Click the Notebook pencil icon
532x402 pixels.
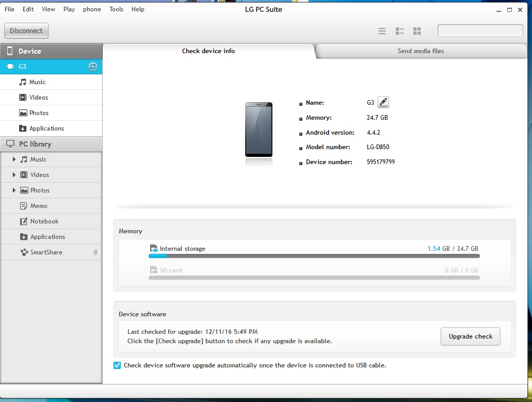pos(24,221)
